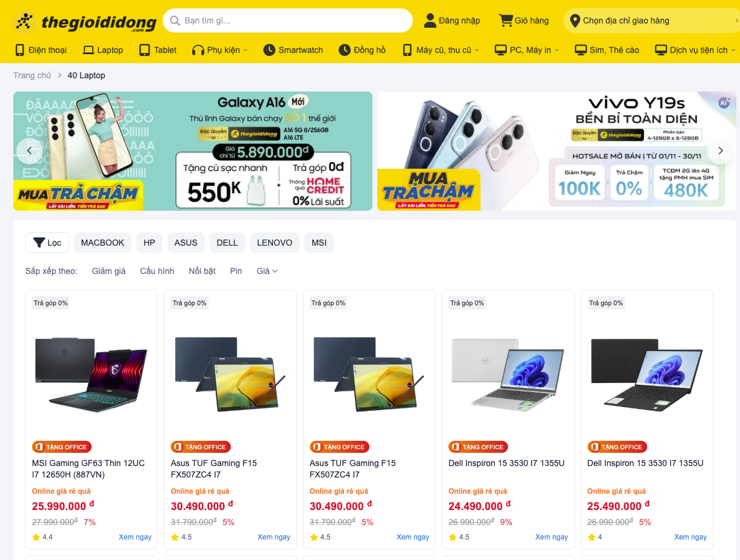Open the Tablet category menu
Viewport: 740px width, 560px height.
158,50
